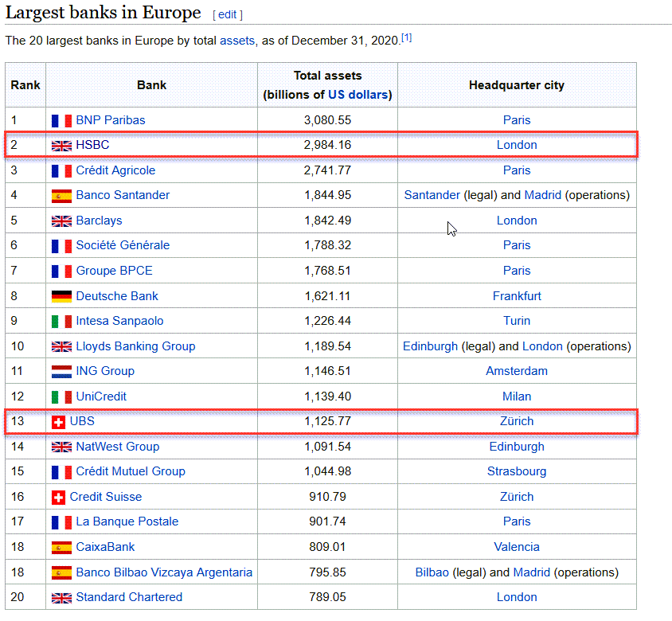Click the French flag beside Crédit Agricole
The height and width of the screenshot is (621, 672).
tap(61, 171)
